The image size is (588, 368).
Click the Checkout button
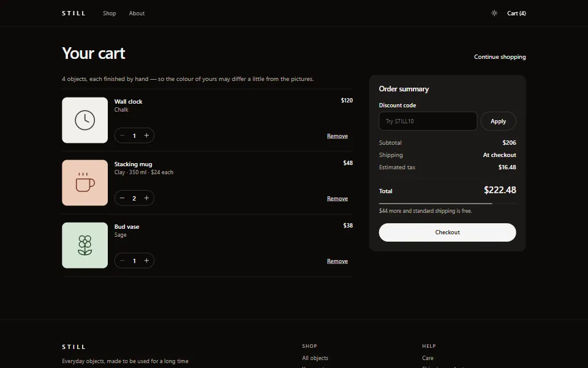point(447,232)
